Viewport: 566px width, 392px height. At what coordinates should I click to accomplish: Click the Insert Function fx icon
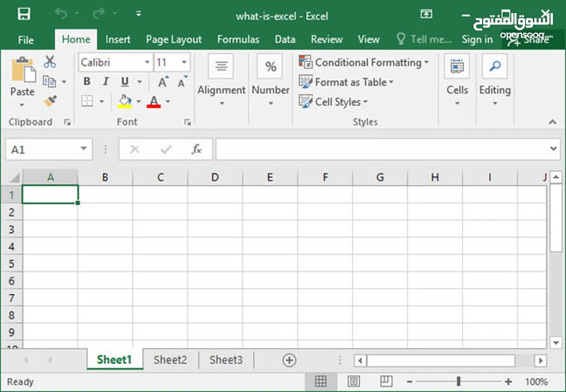pyautogui.click(x=197, y=149)
